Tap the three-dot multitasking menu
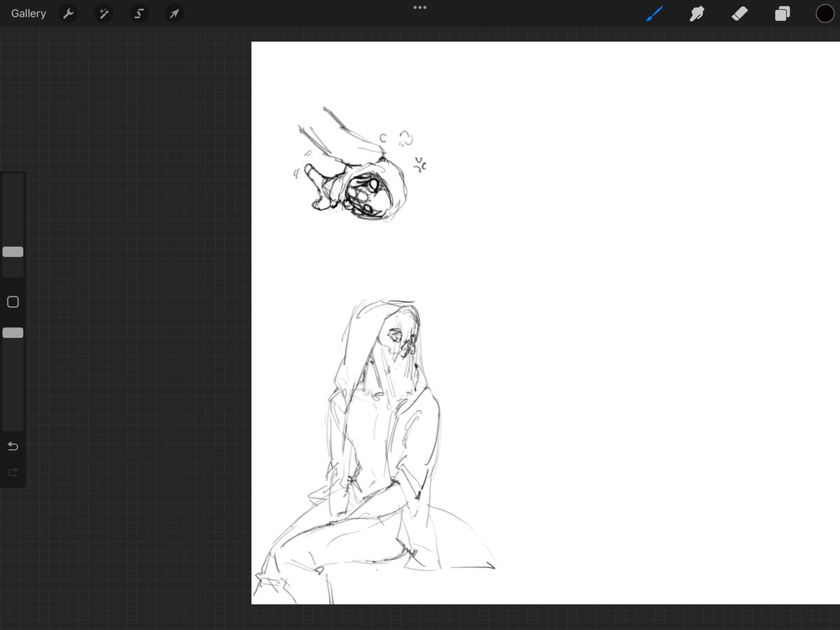The image size is (840, 630). (420, 7)
